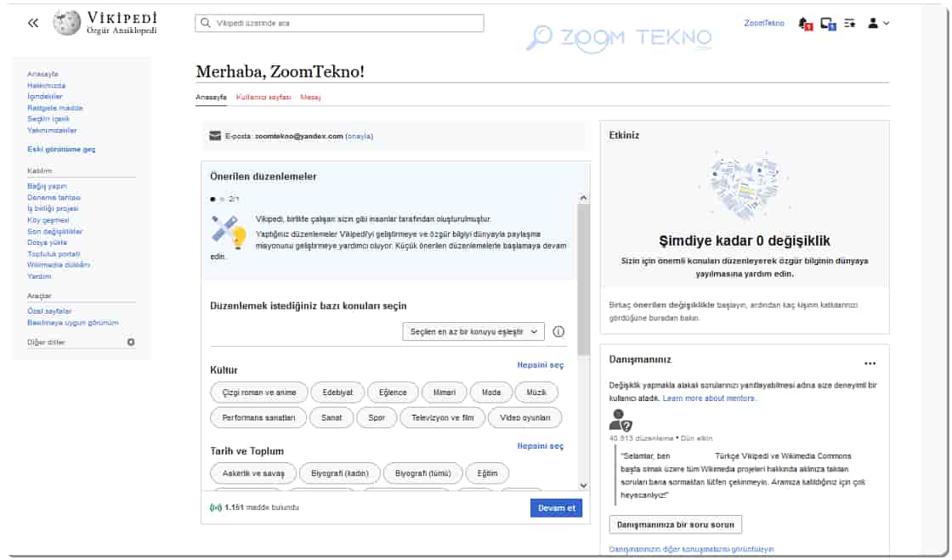Click the Danışmanınıza bir soru sorun button
The height and width of the screenshot is (560, 952).
point(675,524)
